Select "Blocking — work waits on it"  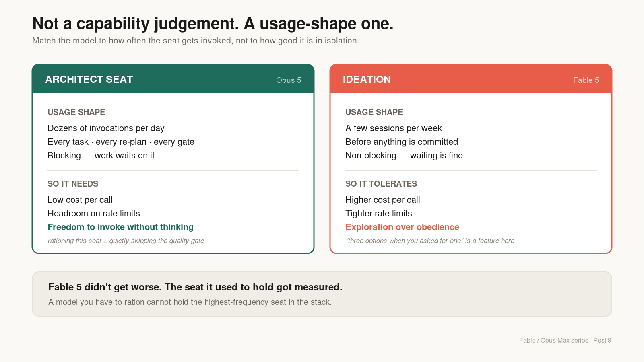coord(101,156)
